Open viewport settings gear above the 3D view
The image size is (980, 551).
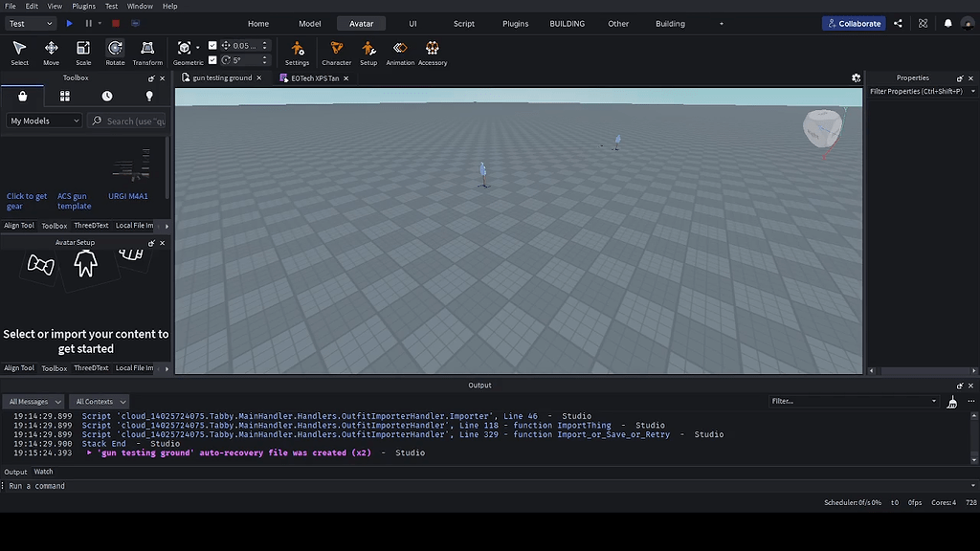coord(857,78)
